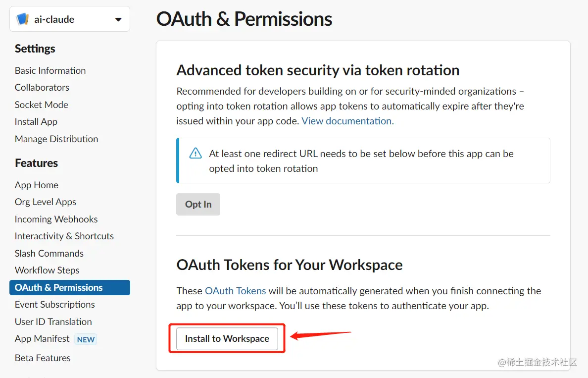This screenshot has height=378, width=588.
Task: Go to Slash Commands feature
Action: 49,253
